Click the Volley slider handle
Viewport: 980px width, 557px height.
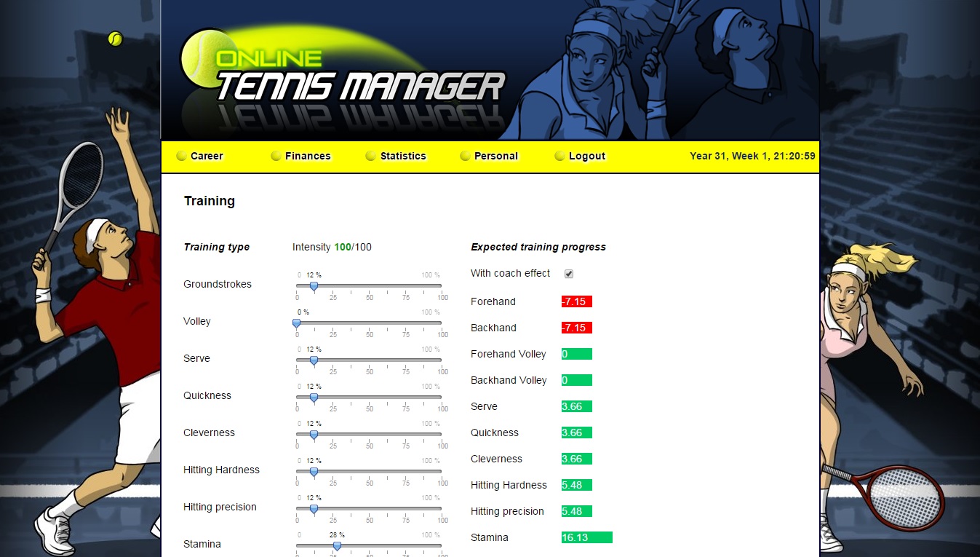pyautogui.click(x=296, y=323)
